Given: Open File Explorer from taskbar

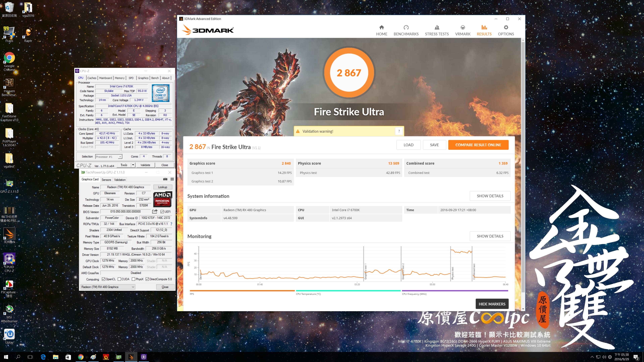Looking at the screenshot, I should click(56, 357).
